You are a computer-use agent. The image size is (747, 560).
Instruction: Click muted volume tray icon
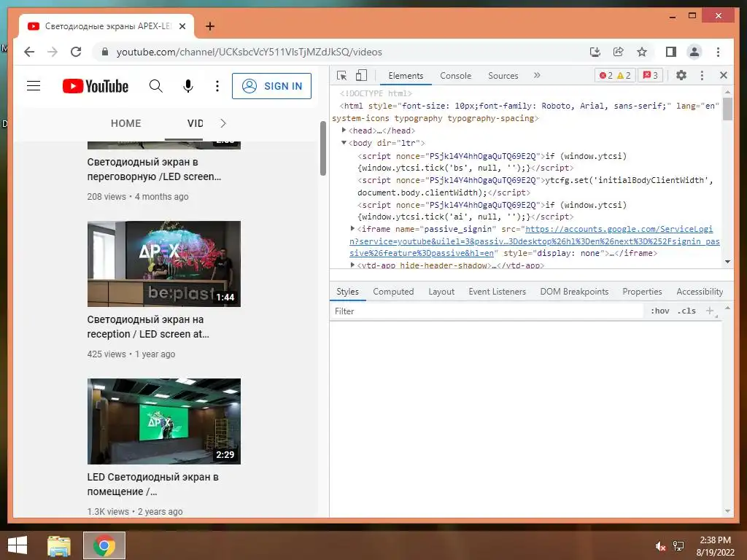pos(660,545)
